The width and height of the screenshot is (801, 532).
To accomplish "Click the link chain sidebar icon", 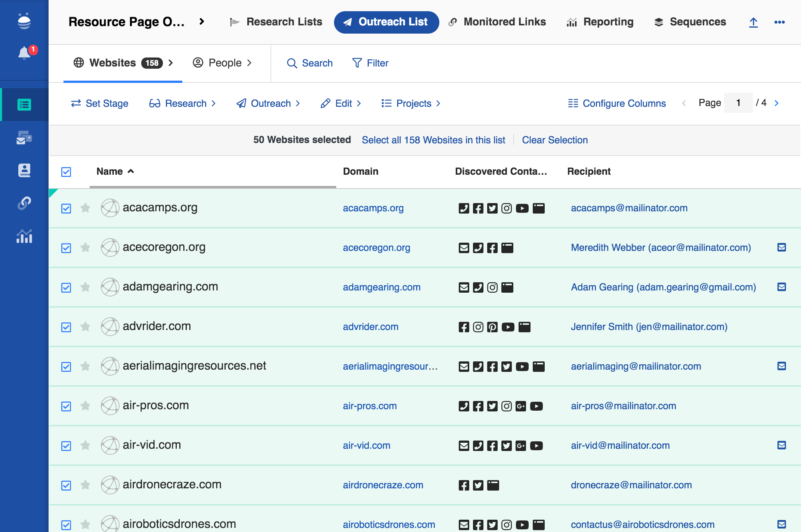I will click(24, 203).
